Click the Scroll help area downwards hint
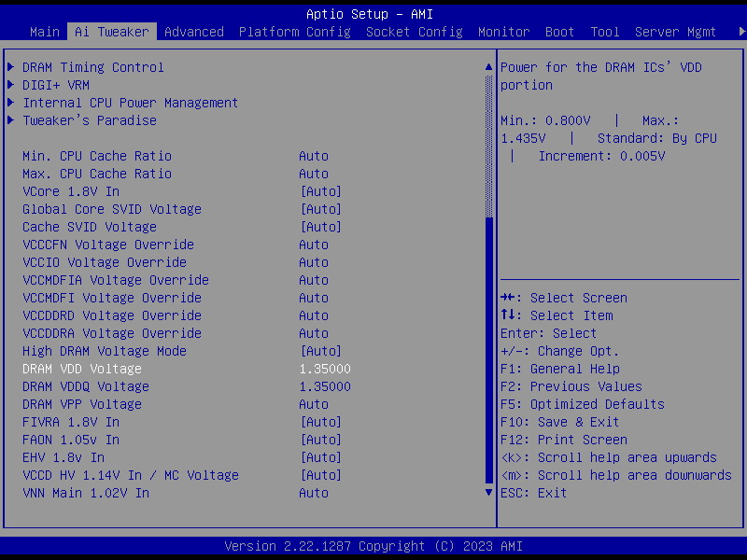 click(x=616, y=475)
